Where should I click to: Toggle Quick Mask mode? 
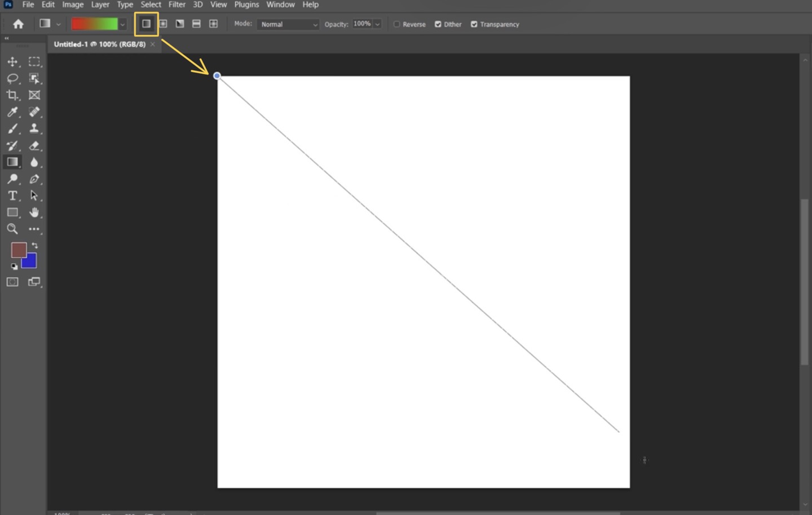(12, 282)
